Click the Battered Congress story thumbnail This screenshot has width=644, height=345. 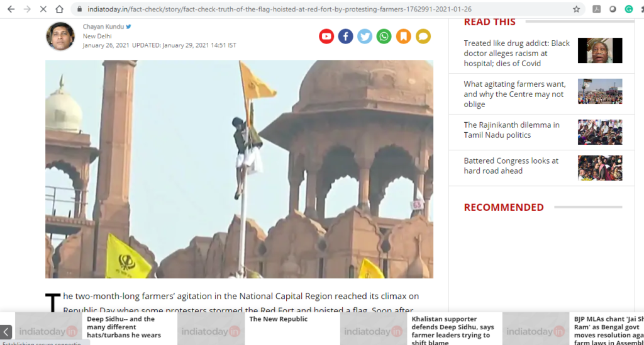[x=599, y=167]
